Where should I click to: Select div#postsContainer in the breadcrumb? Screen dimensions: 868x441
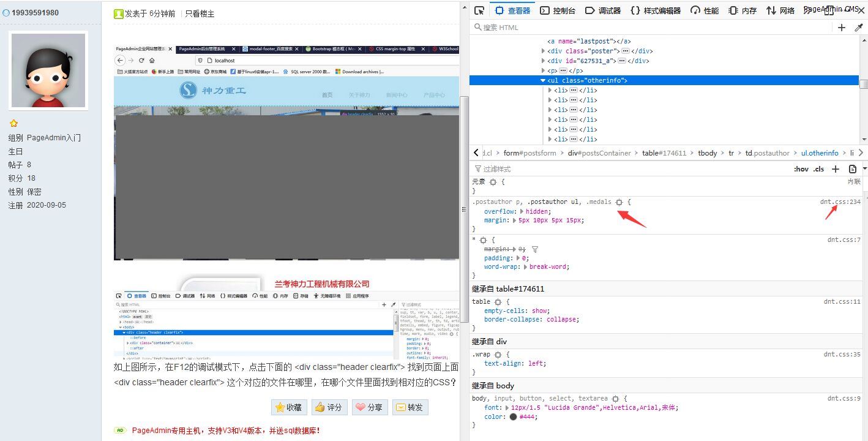point(599,153)
